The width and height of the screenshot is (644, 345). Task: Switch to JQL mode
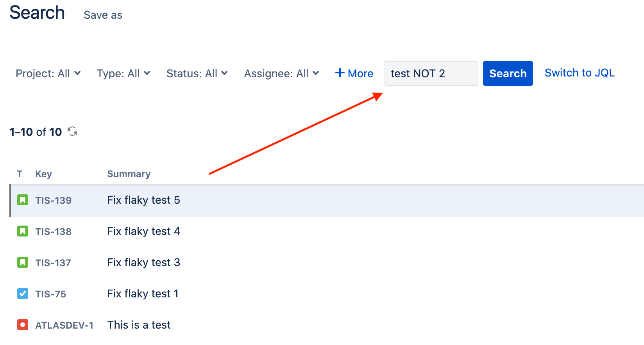580,73
